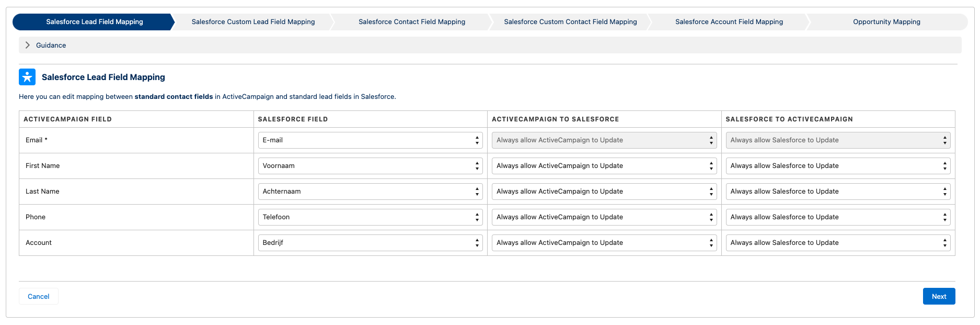Click the Cancel button
The image size is (980, 325).
38,296
